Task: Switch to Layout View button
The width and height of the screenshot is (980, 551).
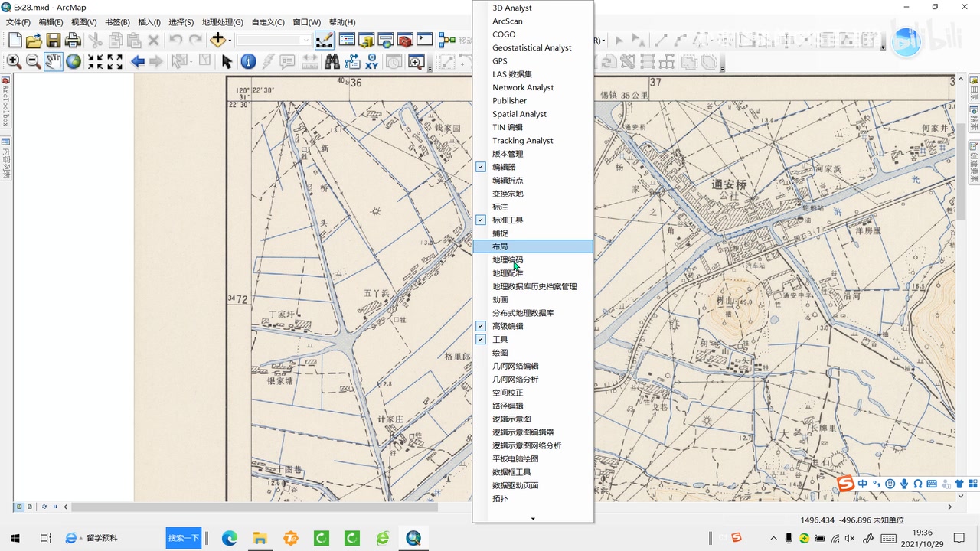Action: click(x=30, y=507)
